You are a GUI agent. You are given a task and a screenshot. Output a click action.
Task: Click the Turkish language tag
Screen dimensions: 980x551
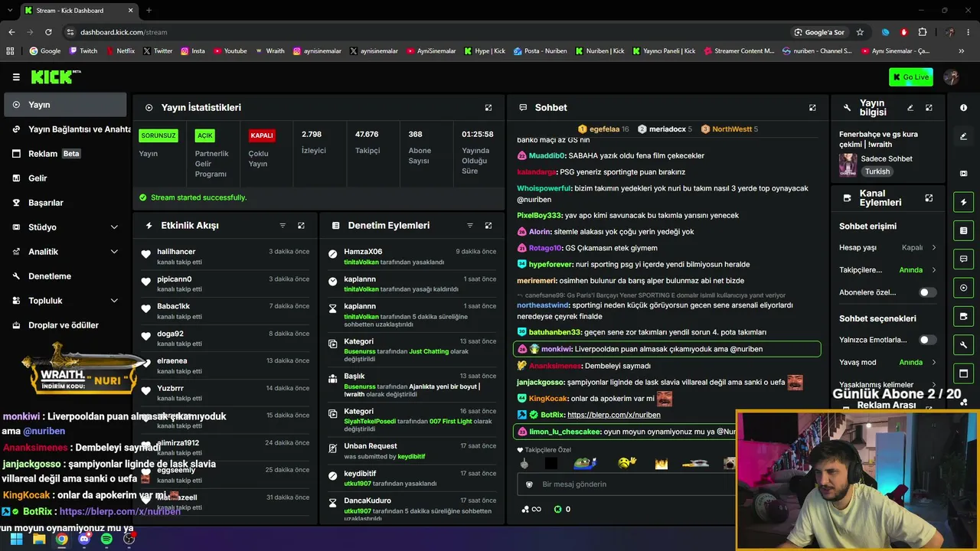(877, 171)
